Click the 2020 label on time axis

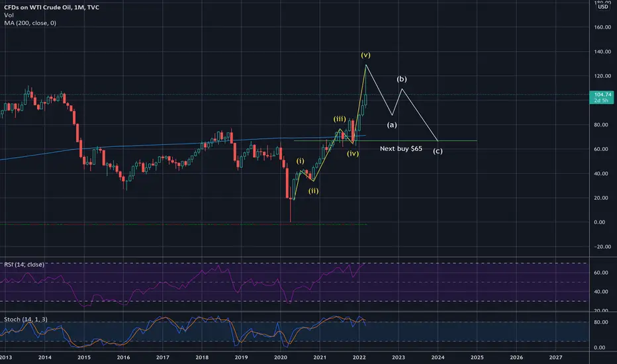281,357
